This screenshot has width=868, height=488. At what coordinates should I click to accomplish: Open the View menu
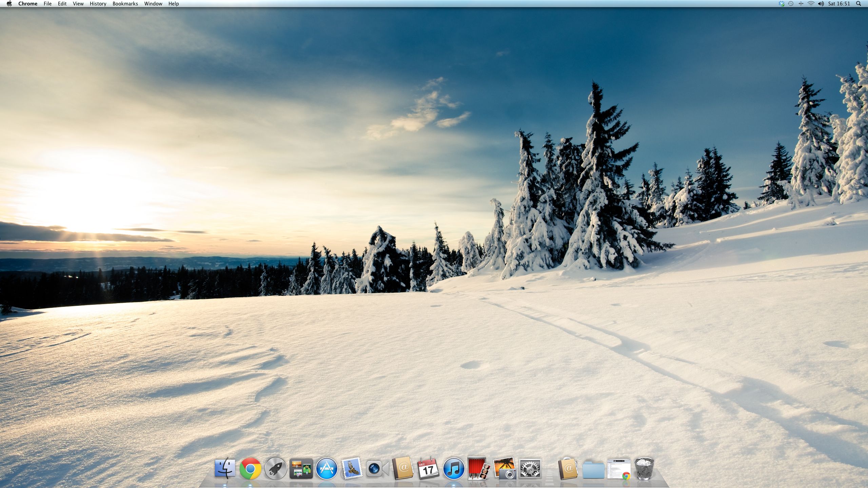78,4
